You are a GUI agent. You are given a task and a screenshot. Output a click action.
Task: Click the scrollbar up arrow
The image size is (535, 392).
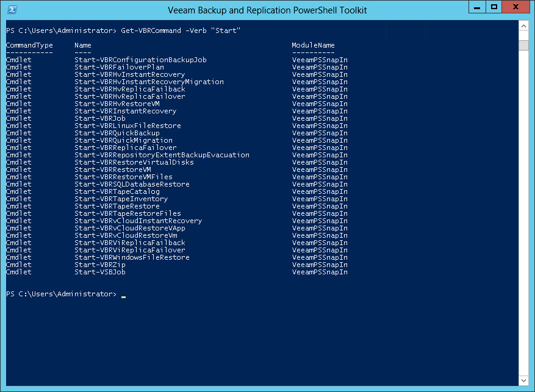tap(523, 26)
